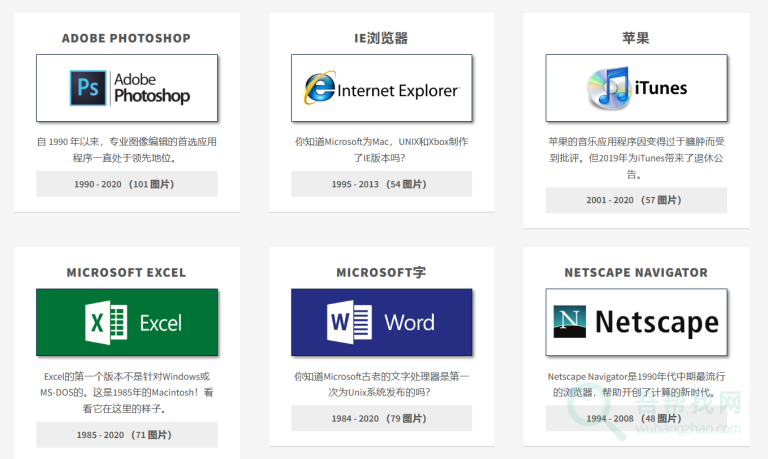Click the 2001 - 2020 (57 图片) button
Viewport: 768px width, 459px height.
(636, 200)
